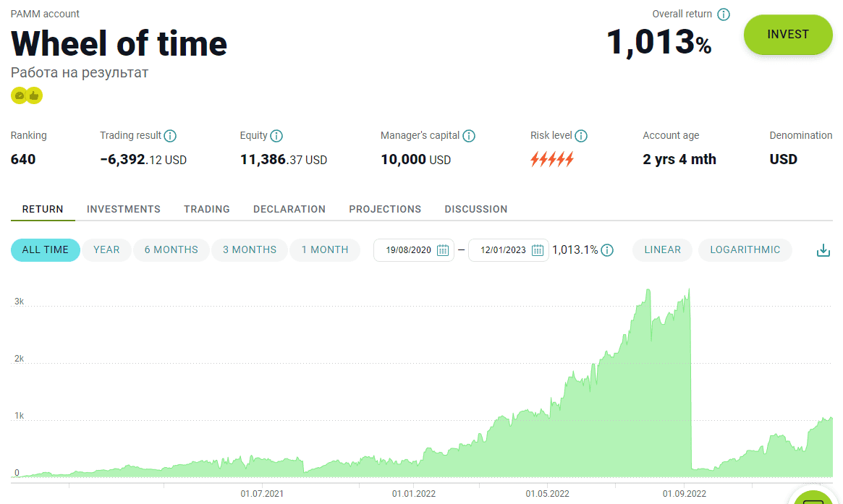Click the ranking value 640
The width and height of the screenshot is (843, 504).
23,160
